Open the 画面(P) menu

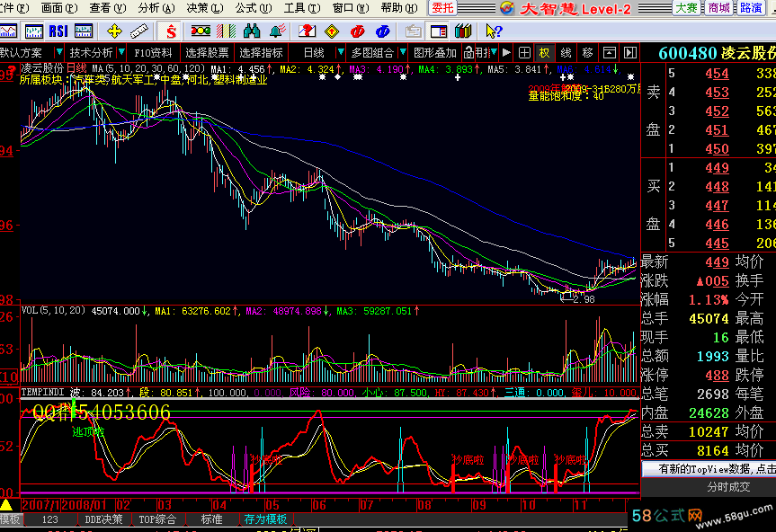(x=59, y=8)
